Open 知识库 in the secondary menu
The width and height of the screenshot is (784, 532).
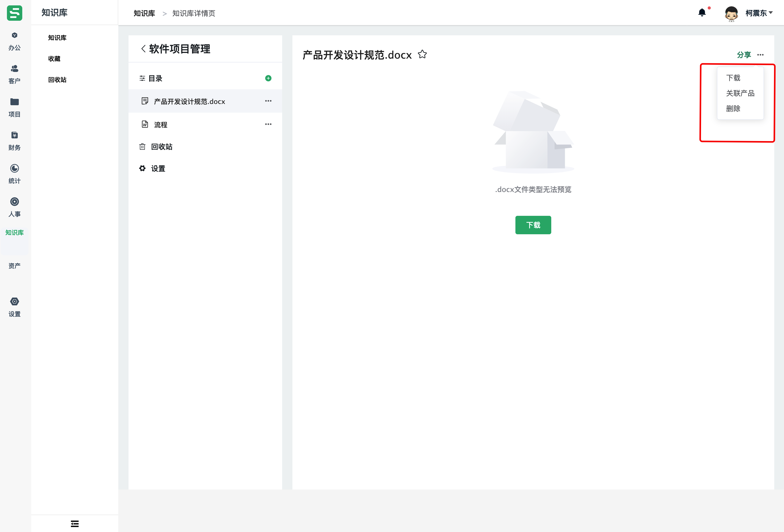click(x=57, y=38)
